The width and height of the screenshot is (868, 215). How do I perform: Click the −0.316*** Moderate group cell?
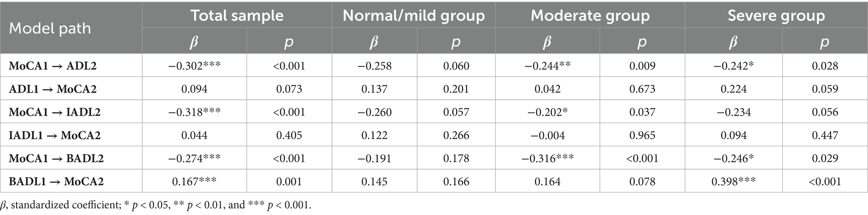pyautogui.click(x=547, y=158)
